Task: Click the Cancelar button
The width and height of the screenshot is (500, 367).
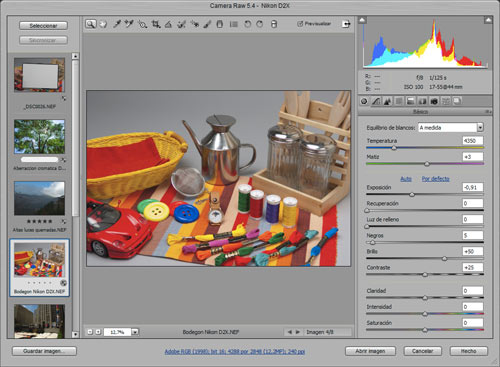Action: (x=422, y=351)
